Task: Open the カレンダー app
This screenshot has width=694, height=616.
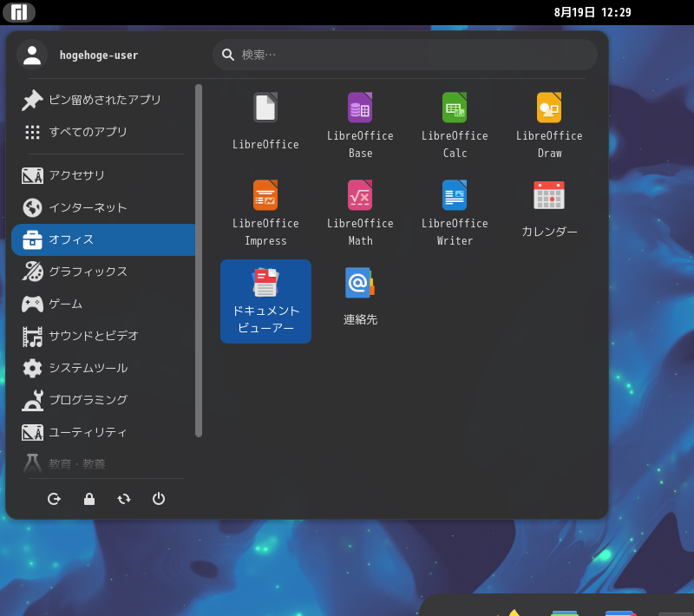Action: pos(549,213)
